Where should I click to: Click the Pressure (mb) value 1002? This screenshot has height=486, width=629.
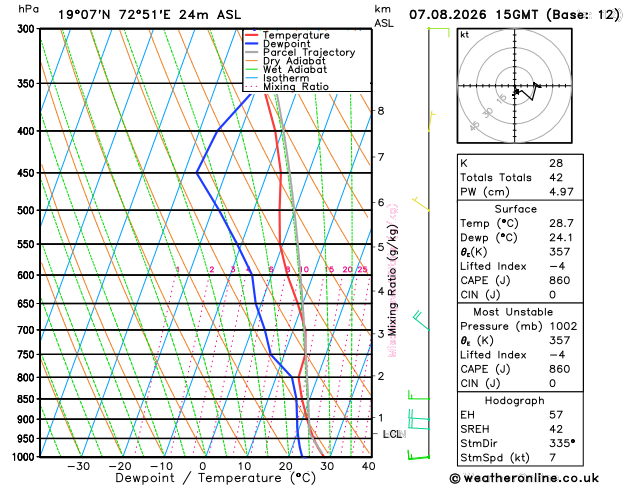pos(564,326)
